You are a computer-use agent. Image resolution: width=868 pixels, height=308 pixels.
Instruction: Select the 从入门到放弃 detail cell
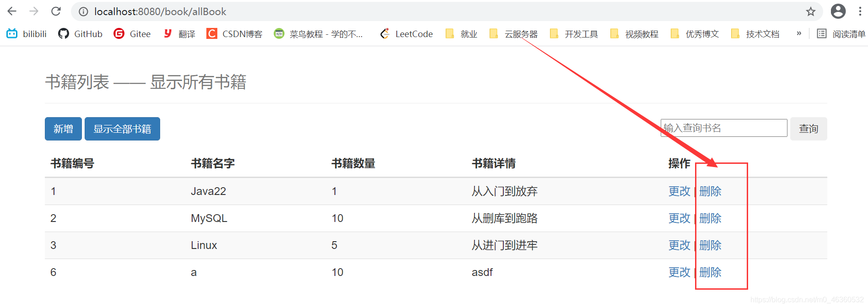tap(505, 191)
